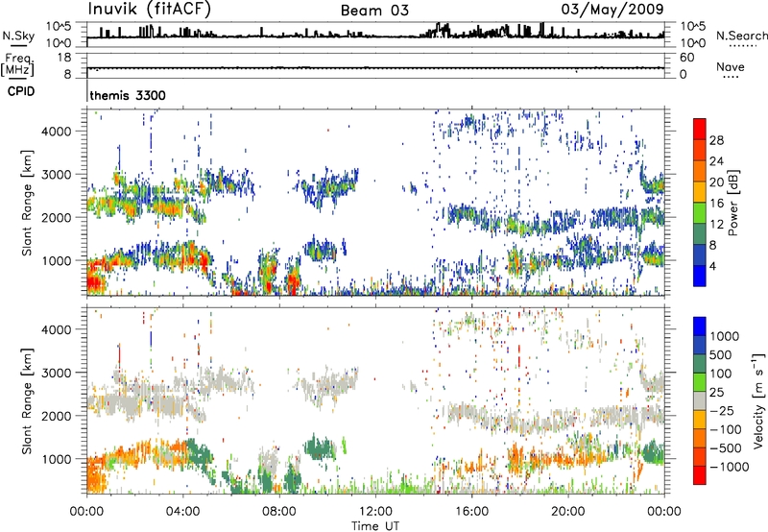
Task: Select the red bottom segment of Velocity color bar
Action: (x=700, y=475)
